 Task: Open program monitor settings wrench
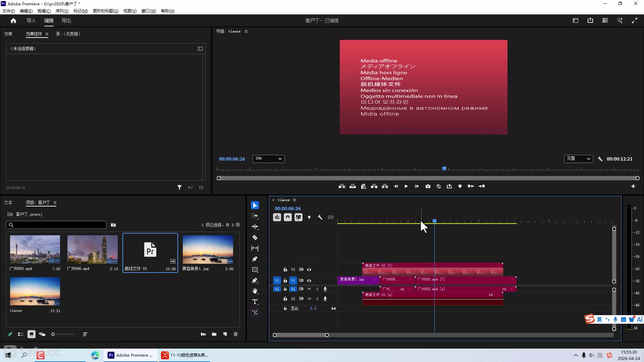tap(600, 159)
